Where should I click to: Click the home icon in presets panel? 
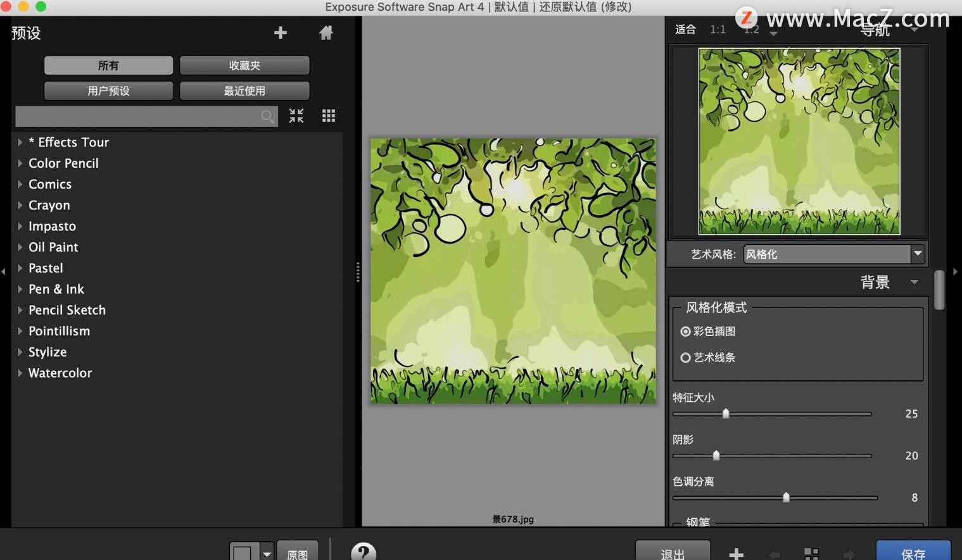coord(326,33)
